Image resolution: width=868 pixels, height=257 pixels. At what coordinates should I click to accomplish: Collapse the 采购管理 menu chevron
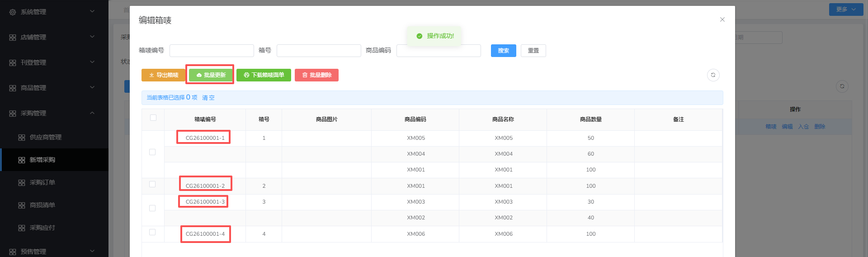(92, 113)
